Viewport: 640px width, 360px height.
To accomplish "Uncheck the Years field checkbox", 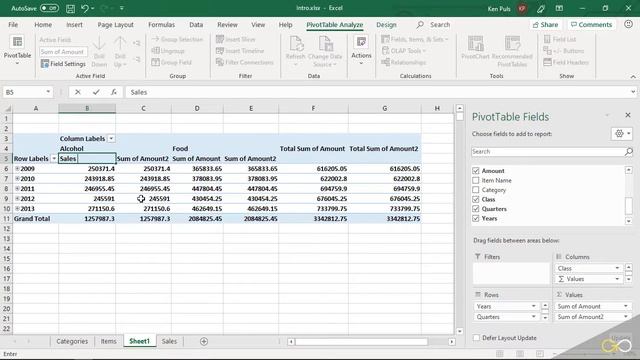I will [x=476, y=218].
